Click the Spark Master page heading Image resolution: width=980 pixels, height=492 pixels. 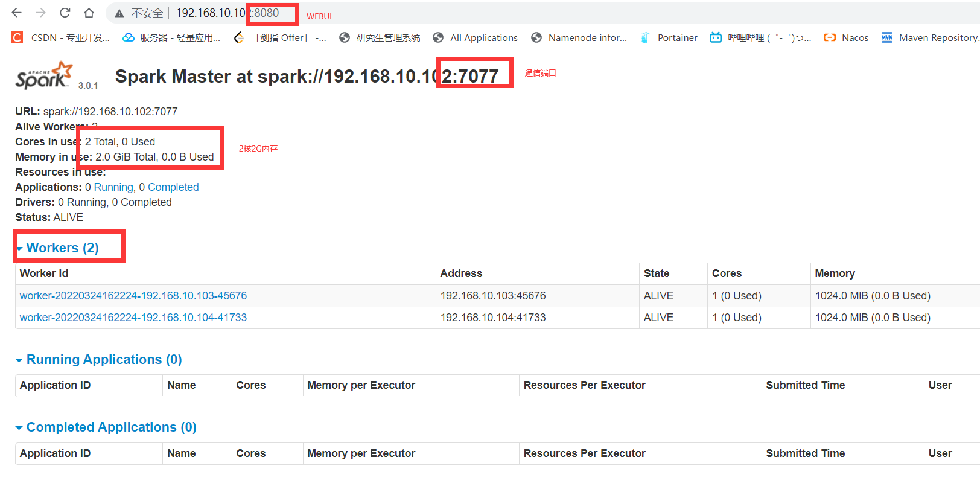pyautogui.click(x=307, y=76)
